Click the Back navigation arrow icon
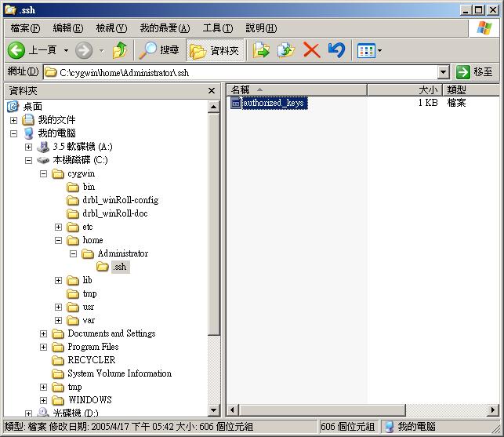The image size is (504, 437). (x=17, y=50)
